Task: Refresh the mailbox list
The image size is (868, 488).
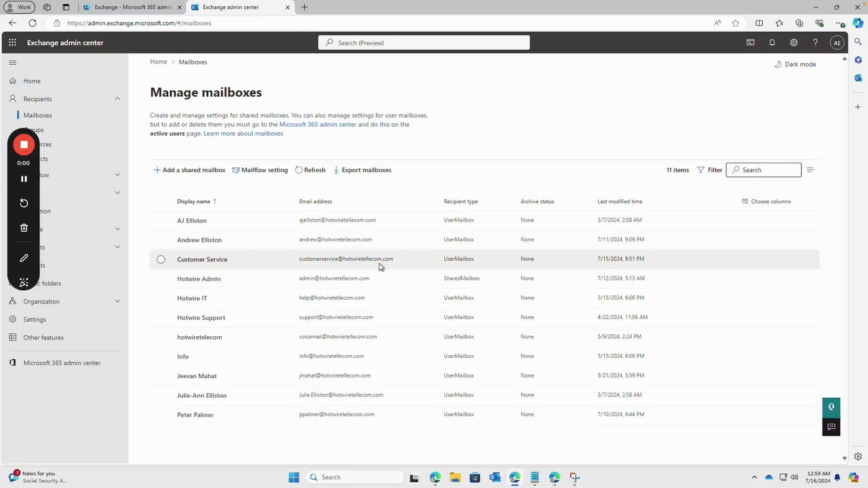Action: coord(311,170)
